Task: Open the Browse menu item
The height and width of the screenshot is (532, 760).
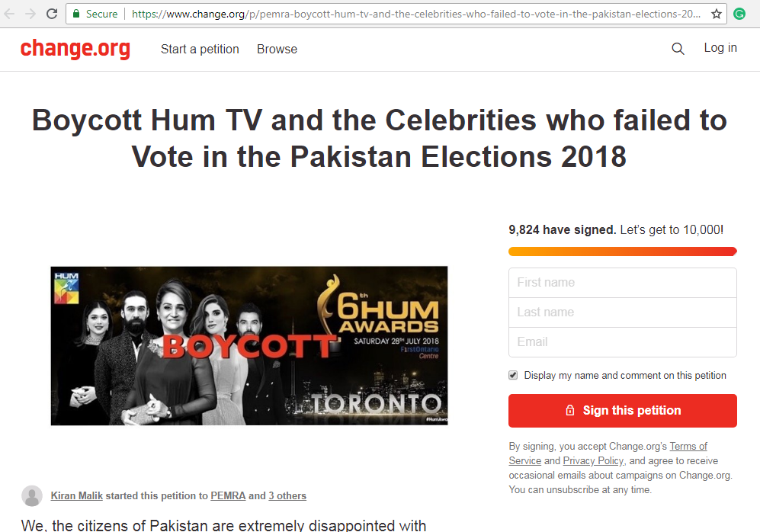Action: (277, 49)
